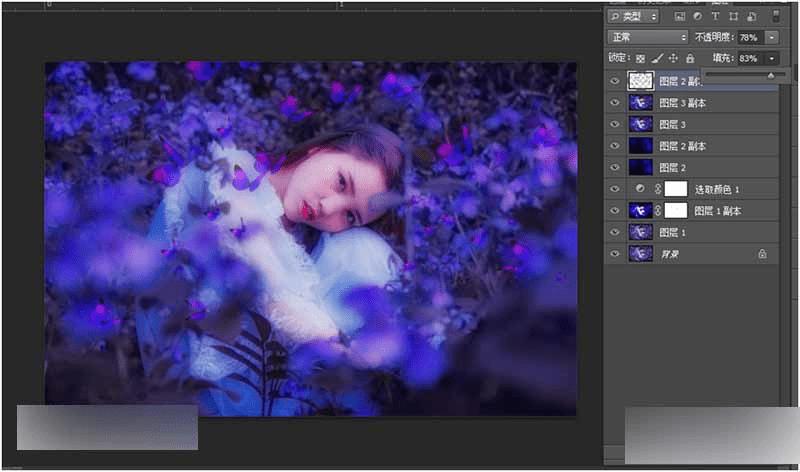800x472 pixels.
Task: Open the 类型 filter type dropdown
Action: click(x=633, y=16)
